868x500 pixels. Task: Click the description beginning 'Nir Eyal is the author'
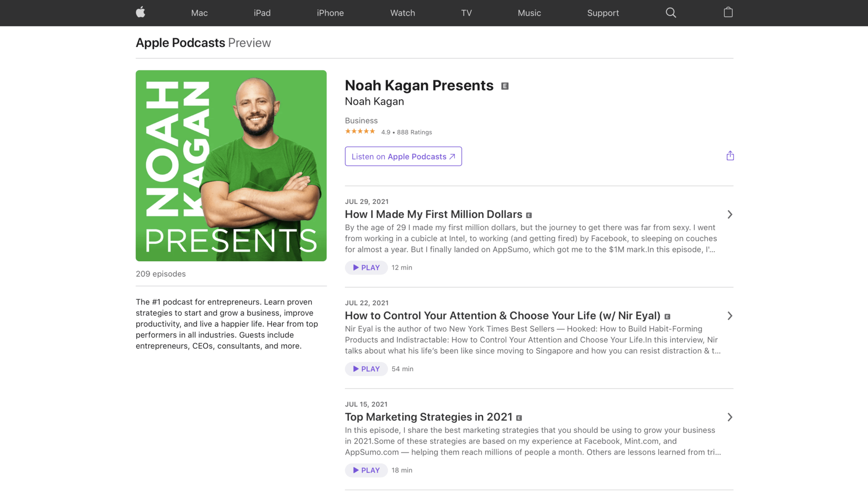533,340
